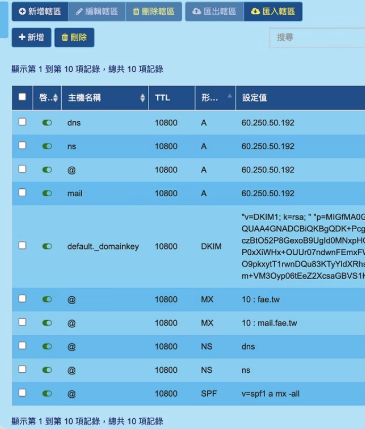Click the value 'v=spf1 a mx -all'
This screenshot has width=365, height=429.
tap(270, 394)
